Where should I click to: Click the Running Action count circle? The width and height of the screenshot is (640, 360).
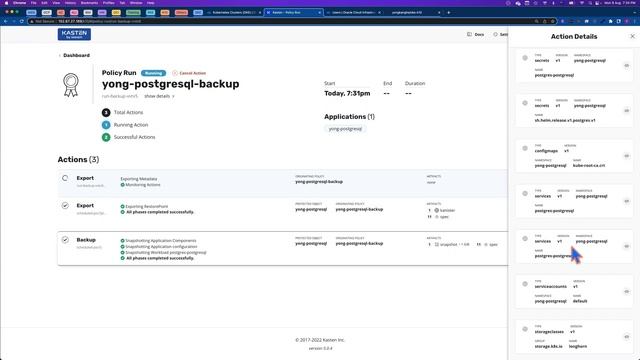(x=106, y=125)
